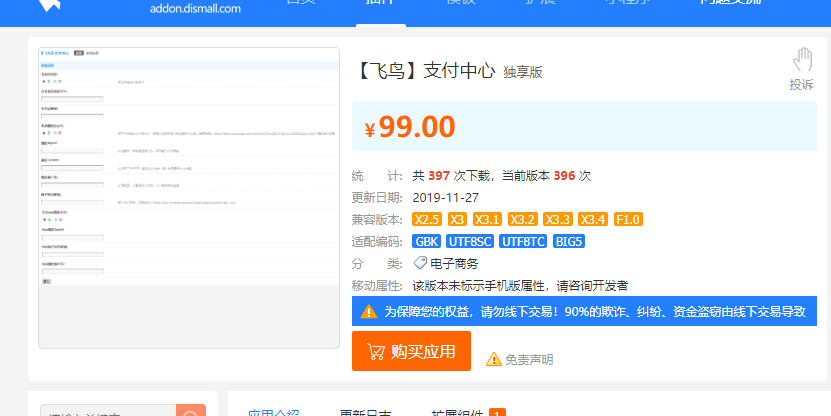Click the UTF8SC encoding badge
The width and height of the screenshot is (831, 416).
(x=470, y=241)
